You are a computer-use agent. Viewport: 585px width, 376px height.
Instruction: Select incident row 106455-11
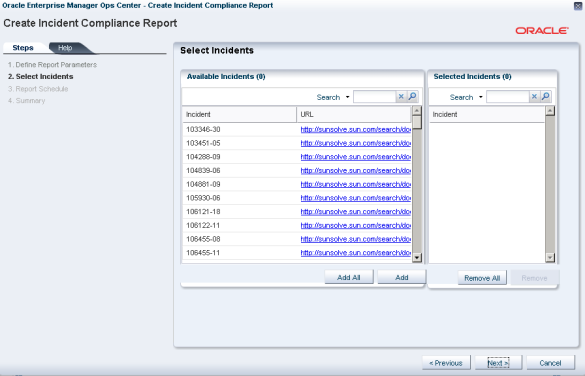click(297, 253)
